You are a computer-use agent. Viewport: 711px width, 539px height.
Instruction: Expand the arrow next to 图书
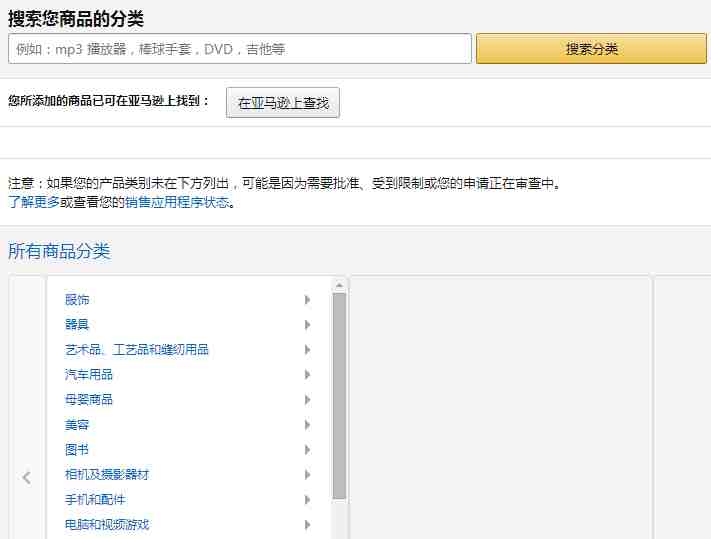tap(307, 450)
